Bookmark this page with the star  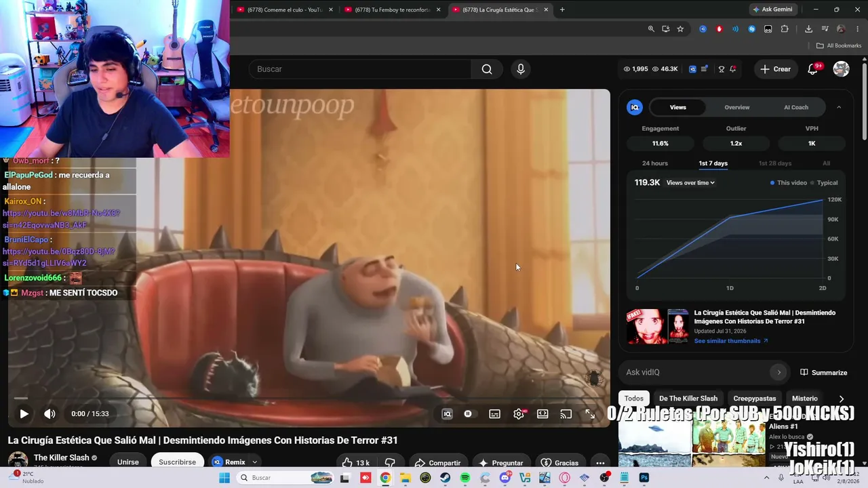coord(680,29)
